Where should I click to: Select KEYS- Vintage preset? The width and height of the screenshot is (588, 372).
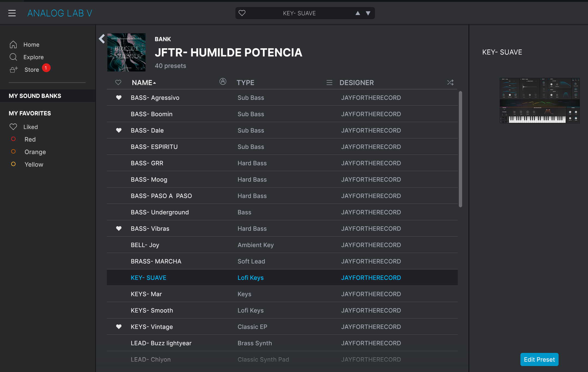click(x=282, y=327)
